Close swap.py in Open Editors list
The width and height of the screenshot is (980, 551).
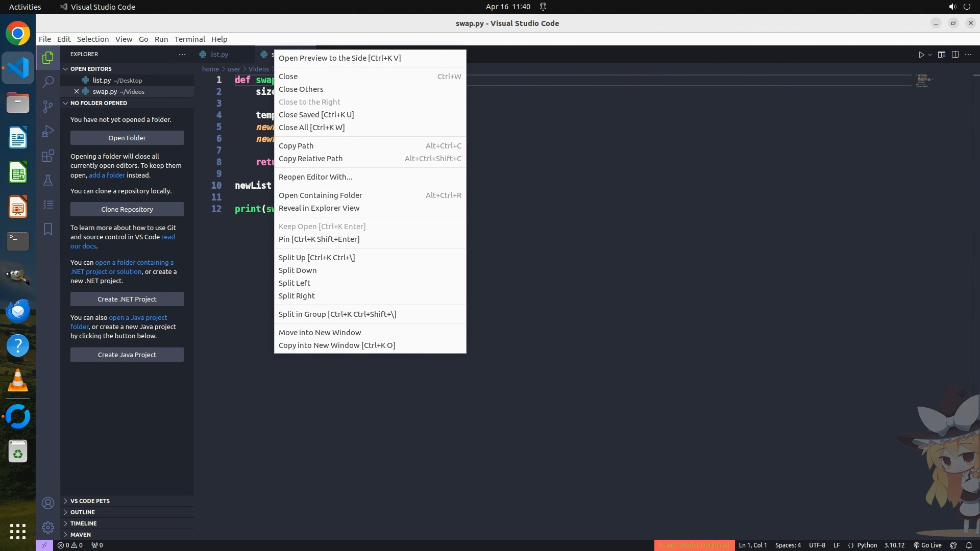tap(77, 92)
